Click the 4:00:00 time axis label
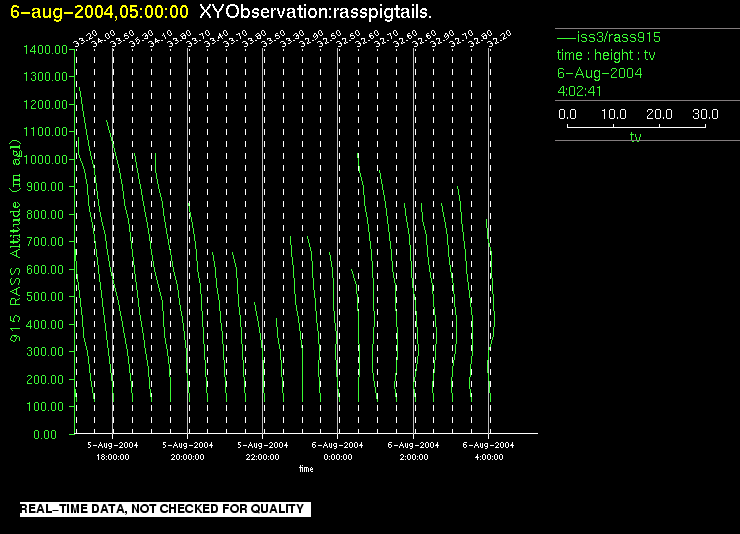The height and width of the screenshot is (534, 740). pyautogui.click(x=489, y=457)
